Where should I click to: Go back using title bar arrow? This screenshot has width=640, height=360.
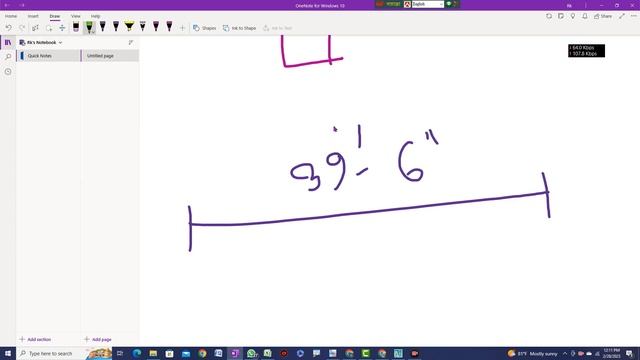[7, 5]
